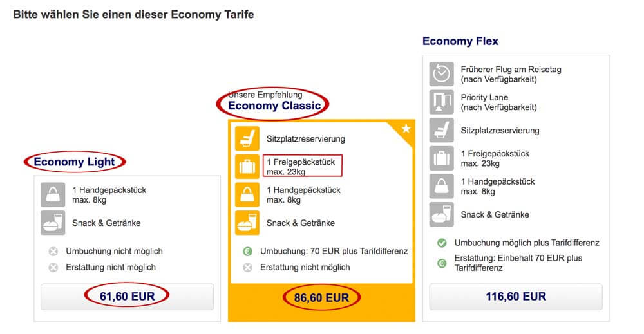Choose the 86,60 EUR Economy Classic fare
The width and height of the screenshot is (644, 334).
[x=321, y=298]
